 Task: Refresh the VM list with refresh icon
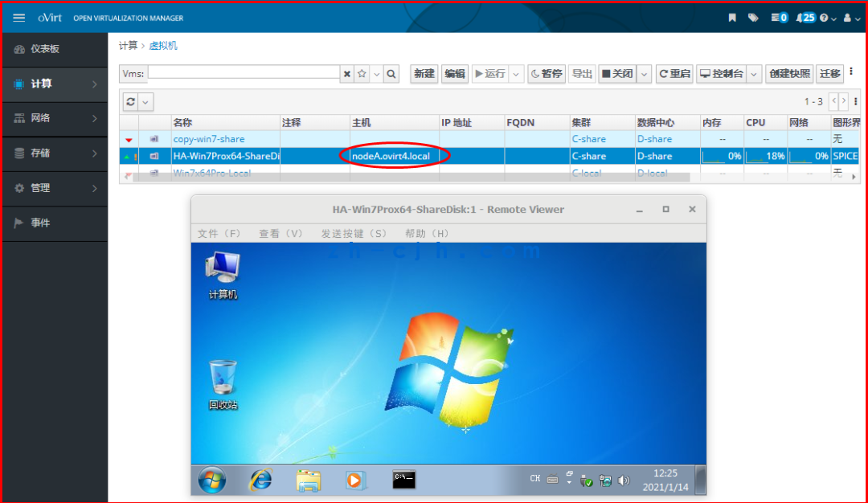tap(131, 102)
